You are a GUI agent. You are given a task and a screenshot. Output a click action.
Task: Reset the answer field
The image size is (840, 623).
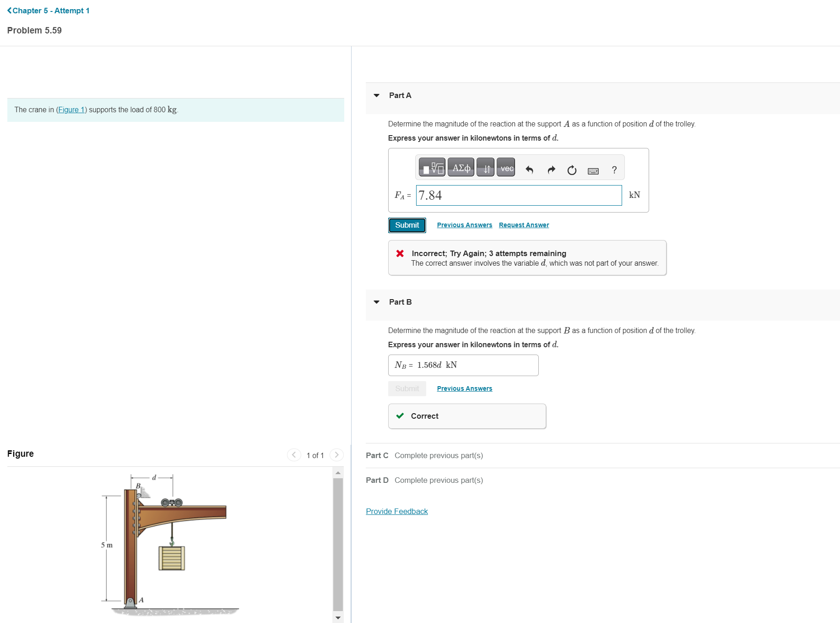pos(572,170)
